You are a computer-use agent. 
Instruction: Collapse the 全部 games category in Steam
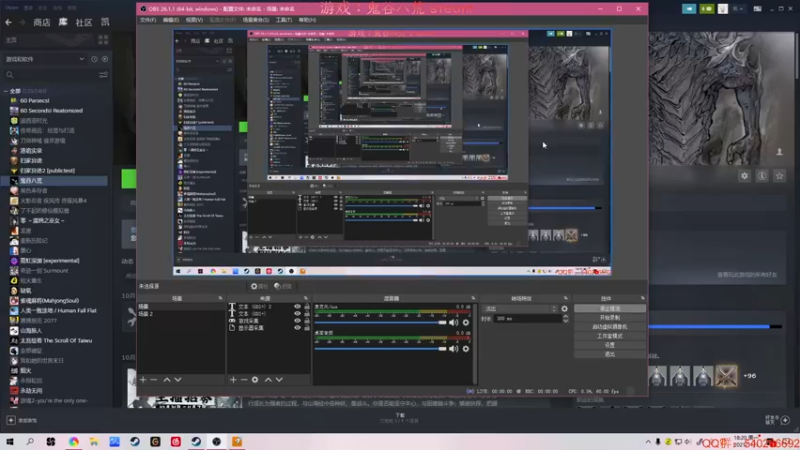6,91
